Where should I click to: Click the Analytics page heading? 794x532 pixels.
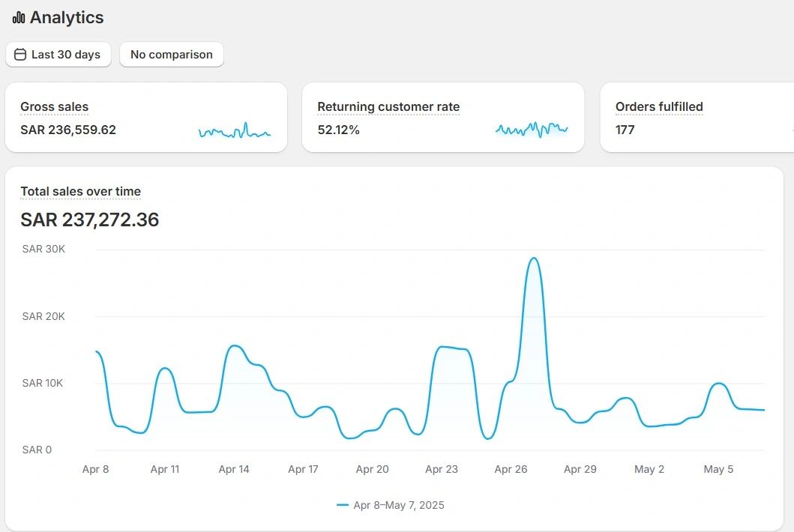click(67, 18)
